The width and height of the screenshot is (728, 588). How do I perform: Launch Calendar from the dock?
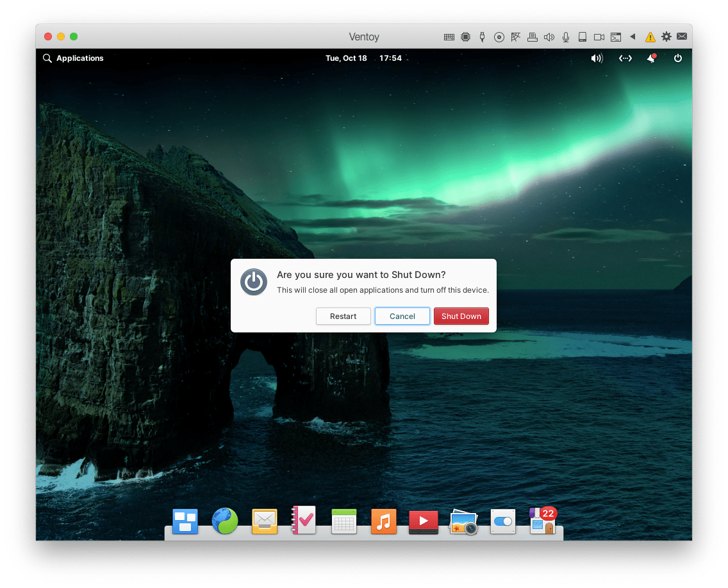click(x=343, y=521)
